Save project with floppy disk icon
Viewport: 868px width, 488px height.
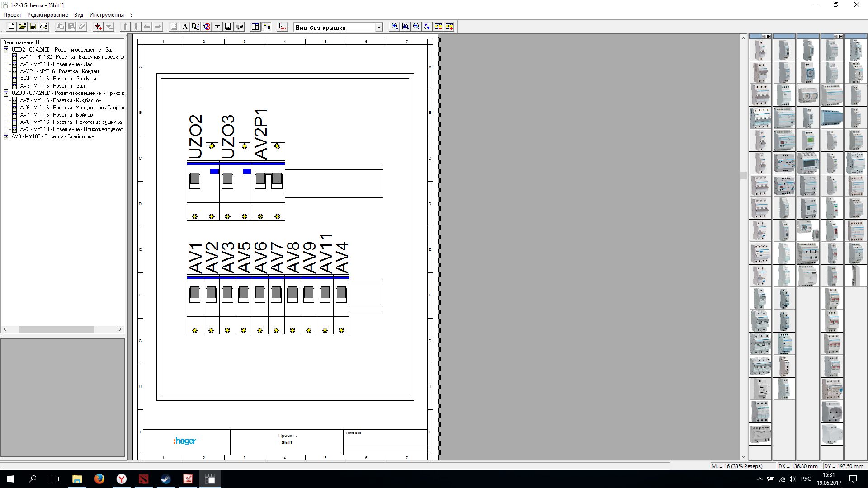(x=33, y=27)
